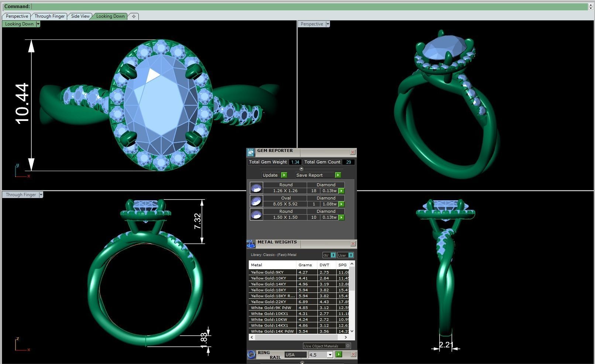This screenshot has height=364, width=595.
Task: Select the Round 1.50 X 1.50 gem thumbnail
Action: [256, 214]
